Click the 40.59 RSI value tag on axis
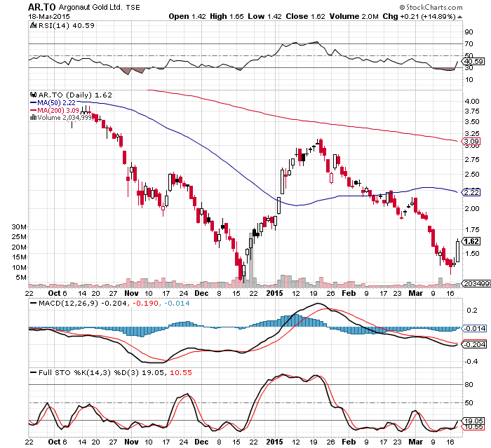Viewport: 491px width, 448px height. coord(473,62)
